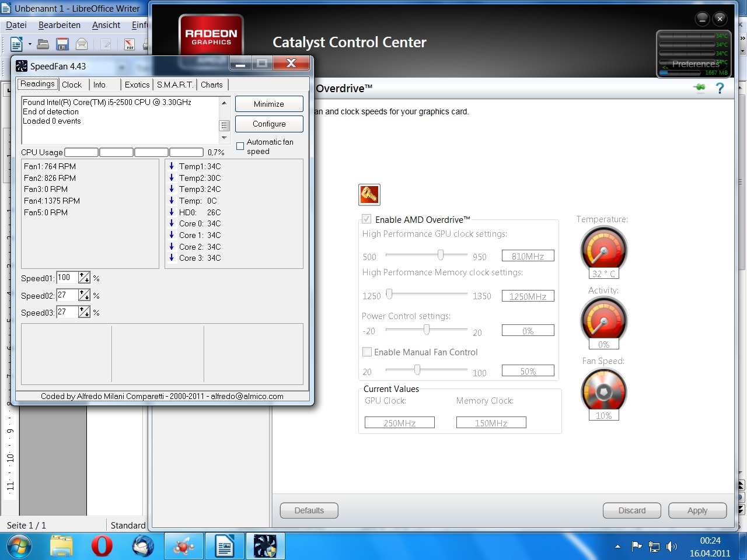Click the fan speed slider handle

(417, 369)
